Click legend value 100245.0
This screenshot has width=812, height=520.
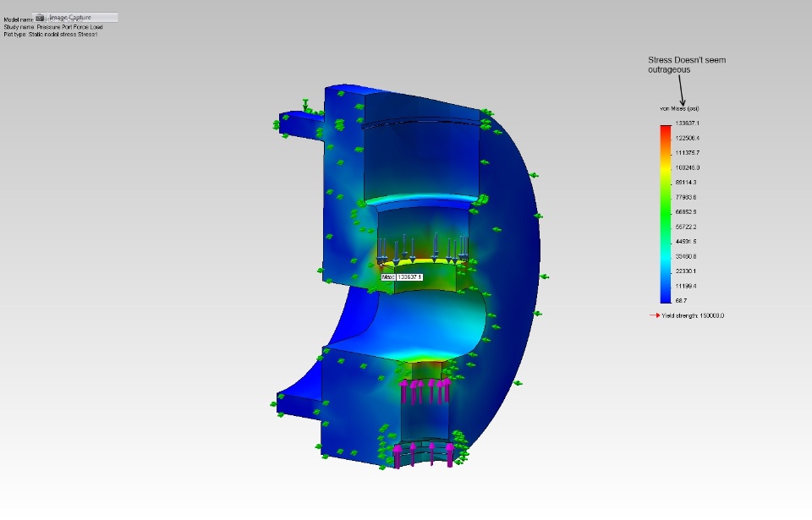coord(687,167)
